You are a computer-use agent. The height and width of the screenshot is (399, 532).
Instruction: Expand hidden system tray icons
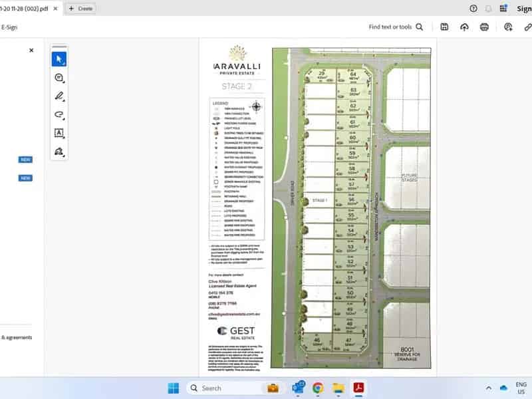[x=489, y=388]
